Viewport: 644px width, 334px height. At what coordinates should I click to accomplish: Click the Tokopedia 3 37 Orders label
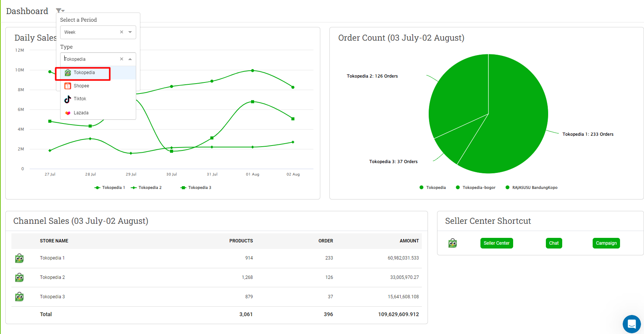pyautogui.click(x=393, y=161)
